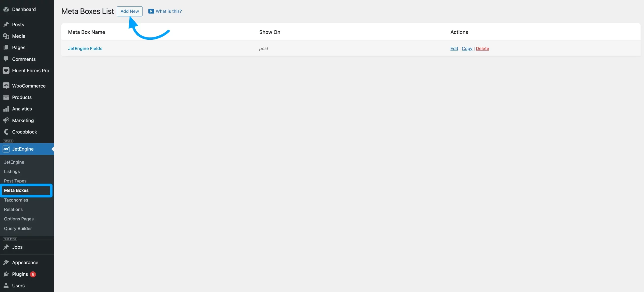Click Edit for JetEngine Fields
This screenshot has height=292, width=644.
tap(454, 48)
